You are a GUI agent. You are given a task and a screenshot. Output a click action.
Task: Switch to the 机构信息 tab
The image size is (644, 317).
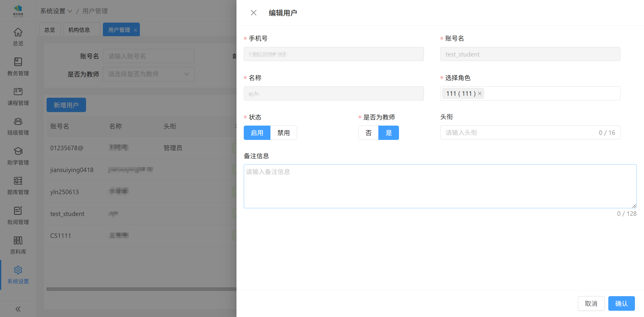coord(79,30)
